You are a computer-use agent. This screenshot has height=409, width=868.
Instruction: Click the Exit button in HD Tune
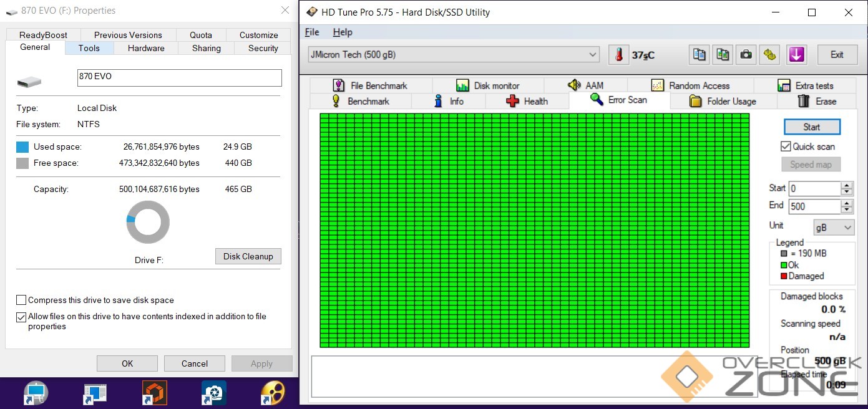point(837,55)
